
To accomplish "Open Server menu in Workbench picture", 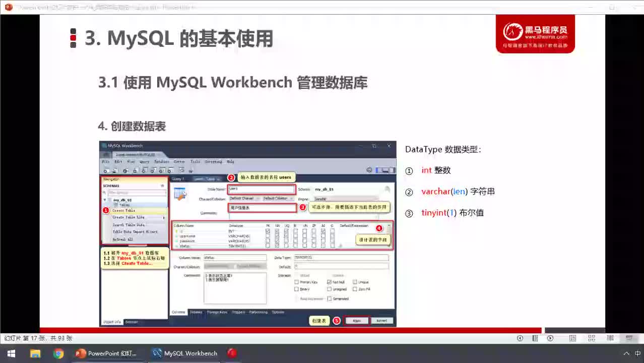I will pyautogui.click(x=179, y=162).
